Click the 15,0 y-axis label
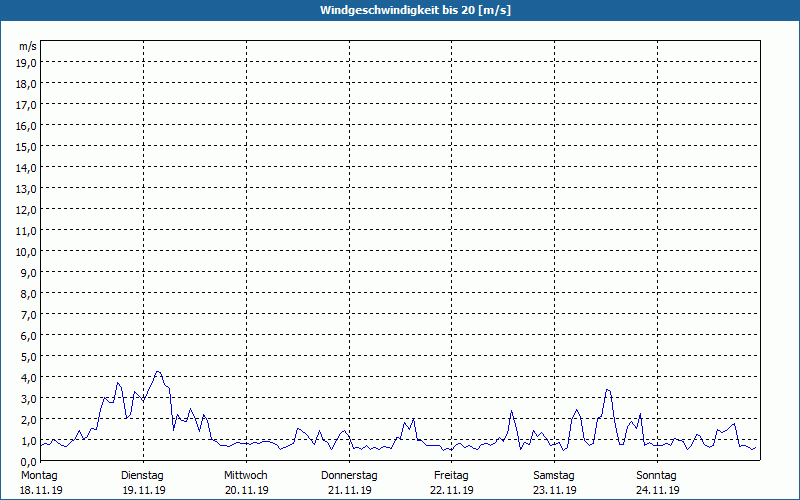The image size is (800, 500). (x=27, y=147)
